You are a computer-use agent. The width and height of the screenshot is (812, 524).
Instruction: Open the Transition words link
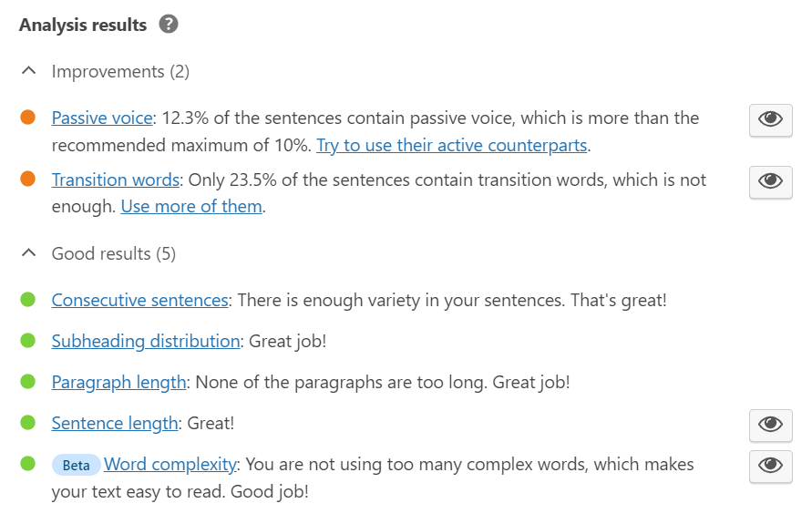[x=116, y=180]
